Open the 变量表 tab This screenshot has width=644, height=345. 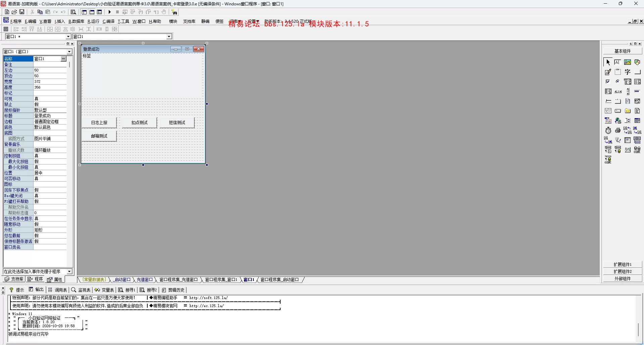coord(104,290)
